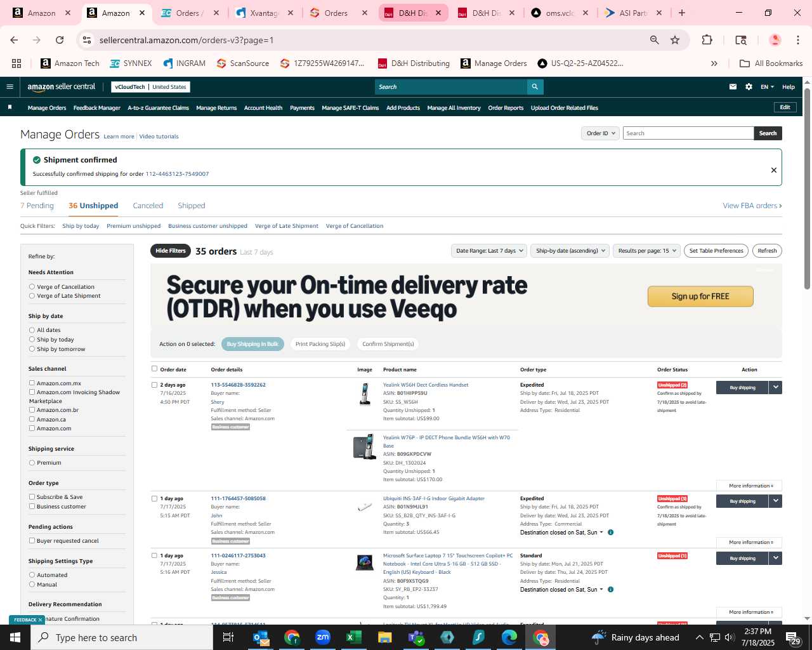Open Manage Returns in navigation bar

coord(216,108)
